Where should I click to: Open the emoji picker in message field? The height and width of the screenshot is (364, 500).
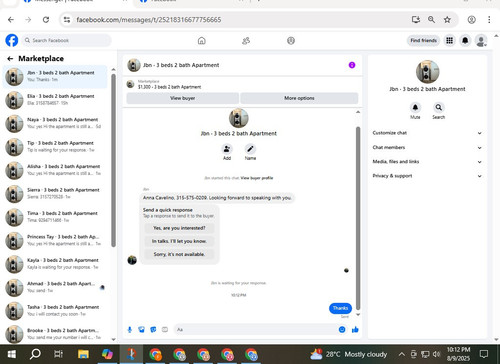[x=342, y=330]
